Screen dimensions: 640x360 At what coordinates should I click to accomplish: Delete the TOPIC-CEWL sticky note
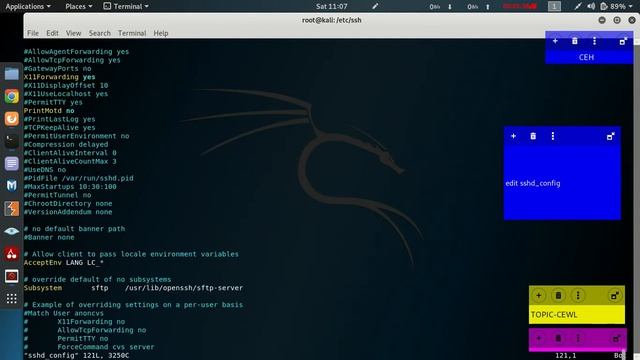click(558, 296)
